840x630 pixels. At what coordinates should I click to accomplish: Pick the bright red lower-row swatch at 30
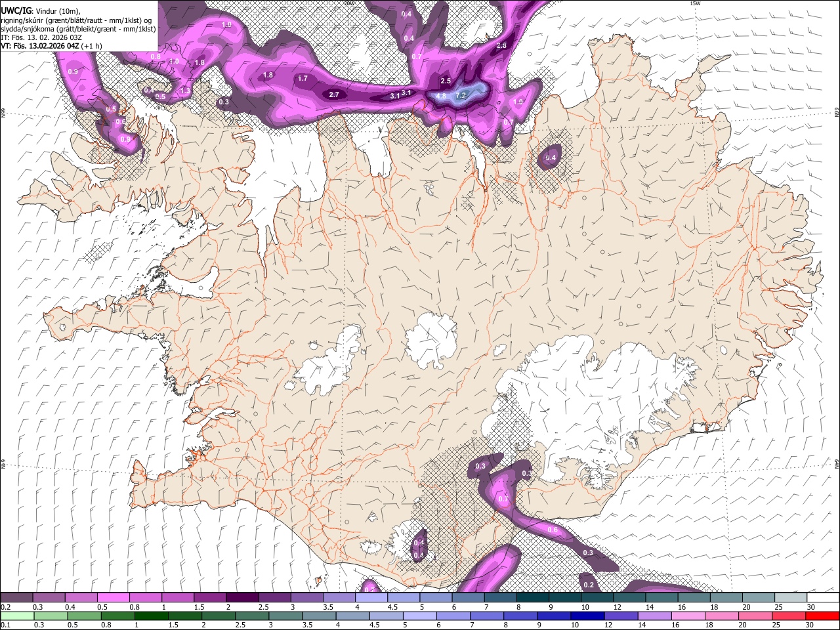pyautogui.click(x=823, y=616)
